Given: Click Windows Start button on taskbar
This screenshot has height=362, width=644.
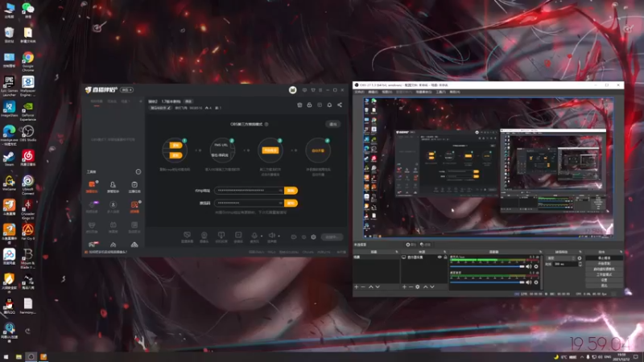Looking at the screenshot, I should [6, 357].
